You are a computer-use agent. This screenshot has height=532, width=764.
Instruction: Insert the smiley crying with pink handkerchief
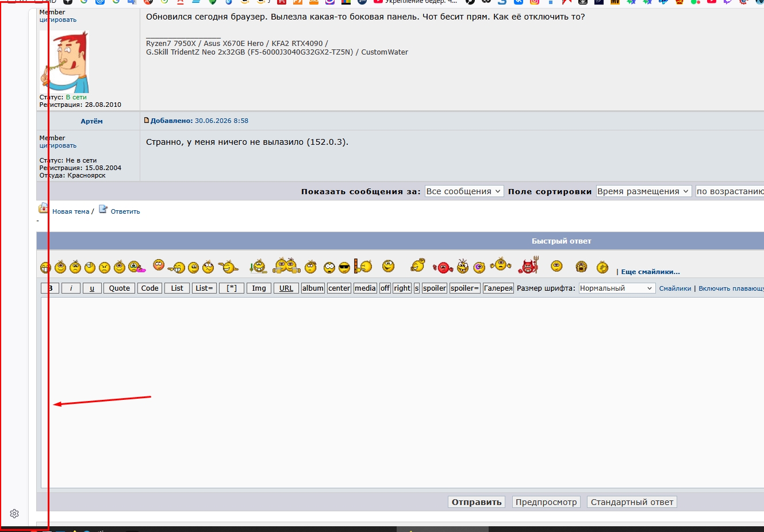(x=136, y=267)
